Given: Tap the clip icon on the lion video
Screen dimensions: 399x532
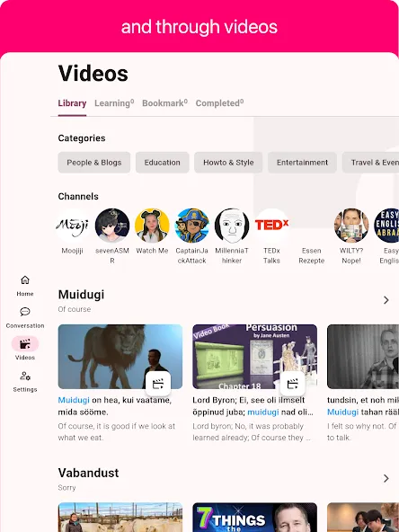Looking at the screenshot, I should tap(158, 384).
